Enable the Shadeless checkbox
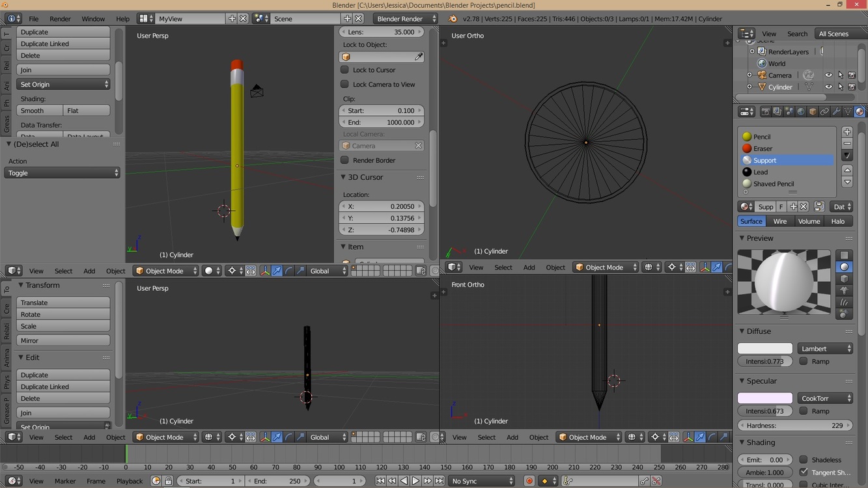The height and width of the screenshot is (488, 868). pos(804,460)
